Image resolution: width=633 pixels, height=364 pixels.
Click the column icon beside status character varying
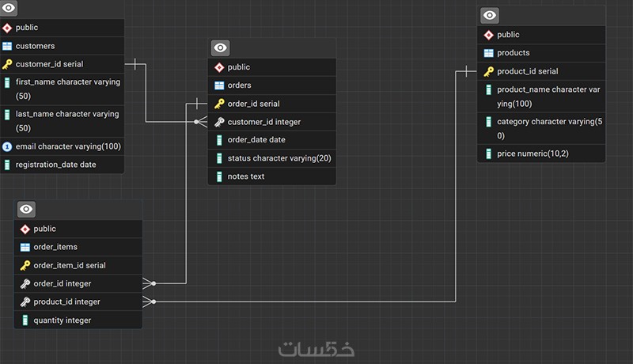coord(219,158)
